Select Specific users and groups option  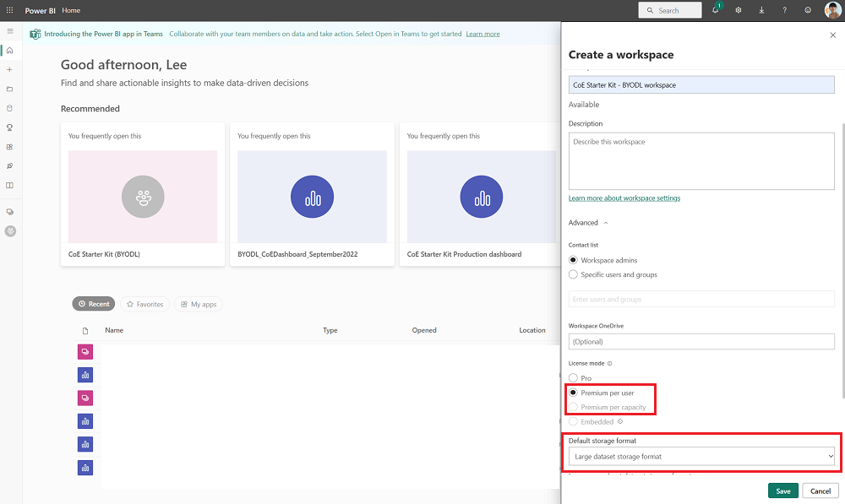[573, 274]
